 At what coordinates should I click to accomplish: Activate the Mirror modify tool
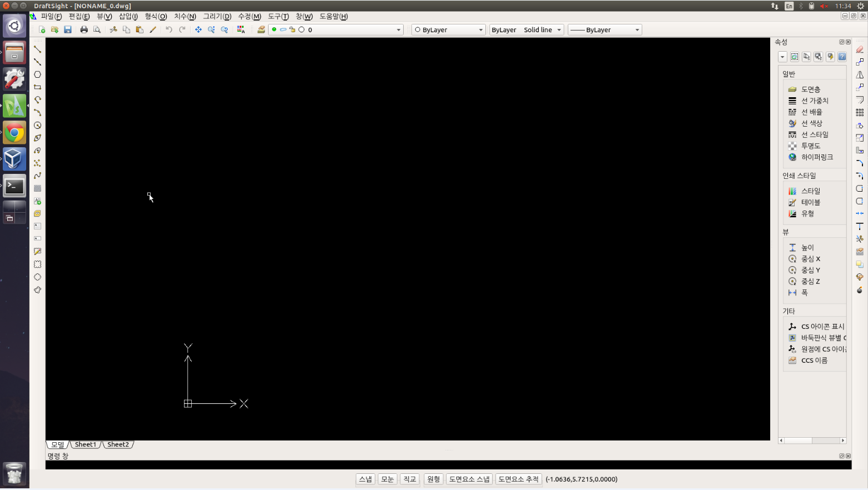point(860,75)
